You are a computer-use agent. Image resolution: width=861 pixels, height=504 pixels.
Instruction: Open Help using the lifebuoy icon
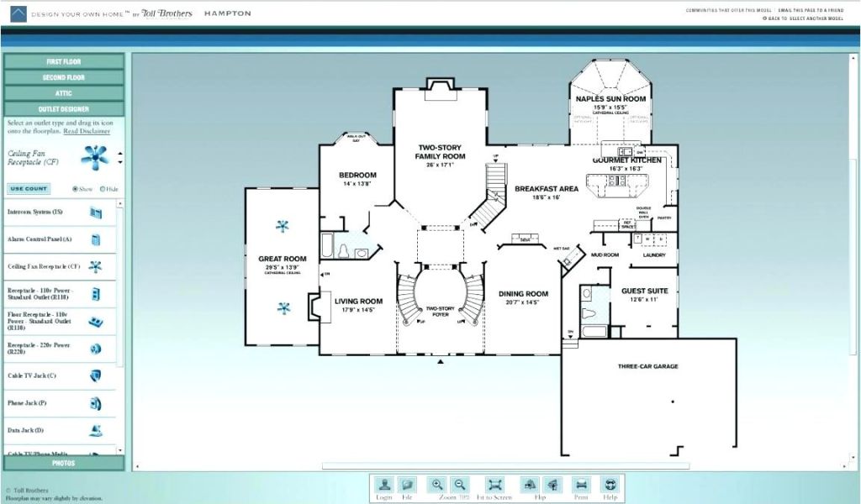610,485
